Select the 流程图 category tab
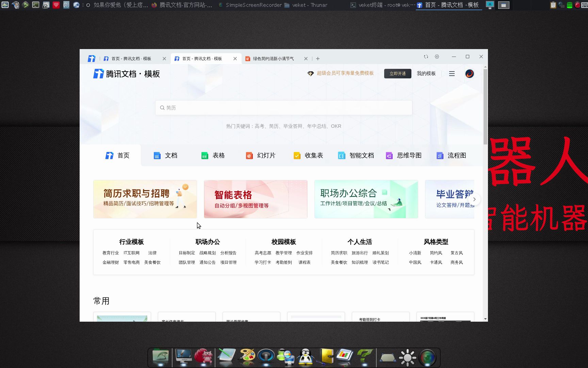588x368 pixels. point(451,155)
